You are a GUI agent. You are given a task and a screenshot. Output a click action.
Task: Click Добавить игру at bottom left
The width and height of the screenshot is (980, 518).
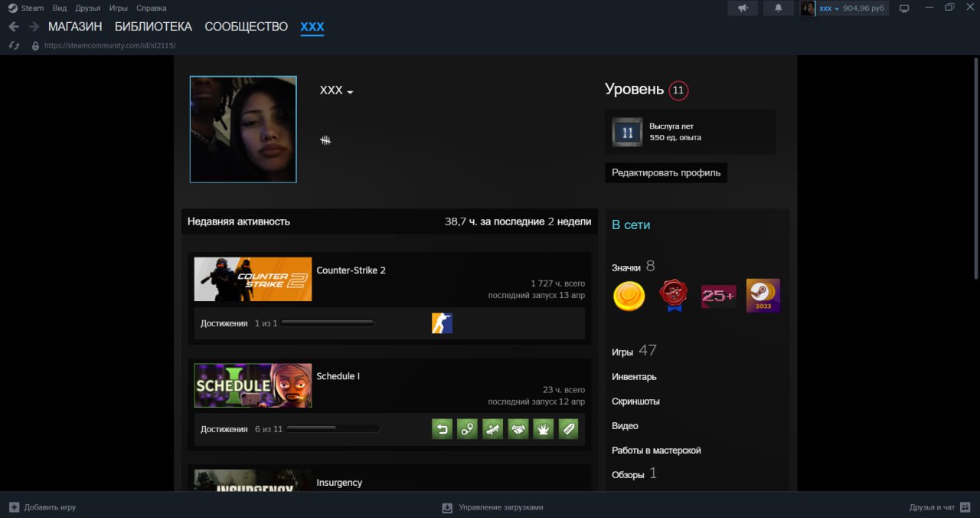[50, 507]
